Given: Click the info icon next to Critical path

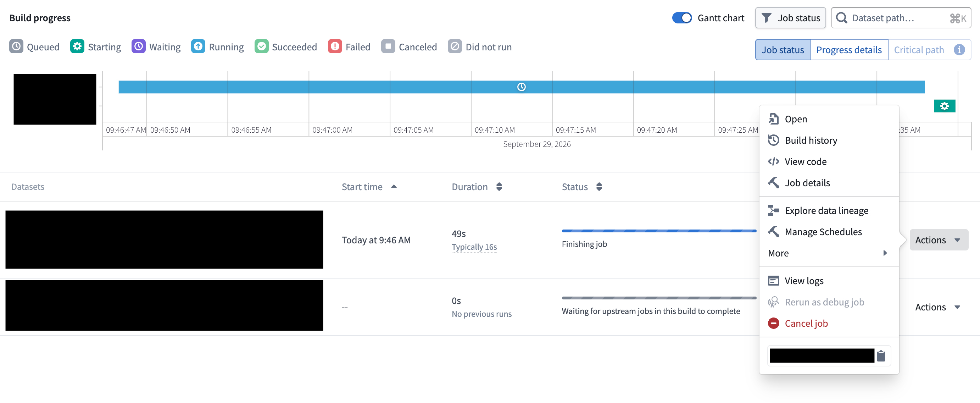Looking at the screenshot, I should (959, 50).
